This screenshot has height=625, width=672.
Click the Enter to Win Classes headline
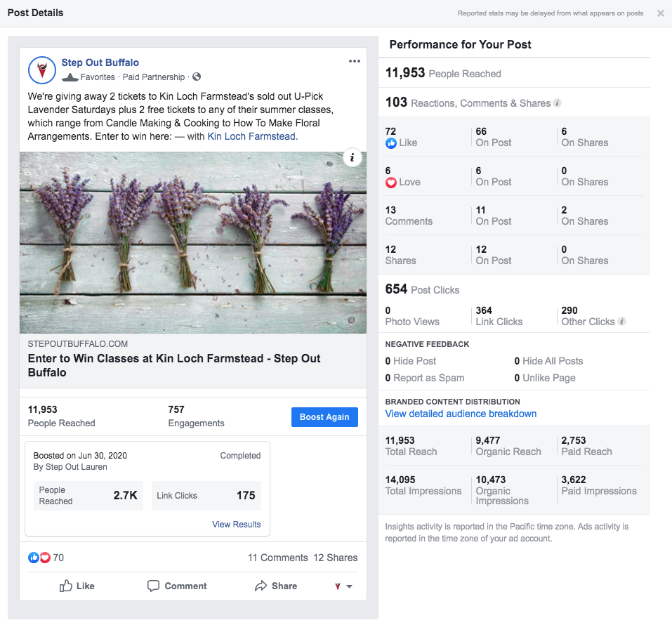click(x=174, y=365)
